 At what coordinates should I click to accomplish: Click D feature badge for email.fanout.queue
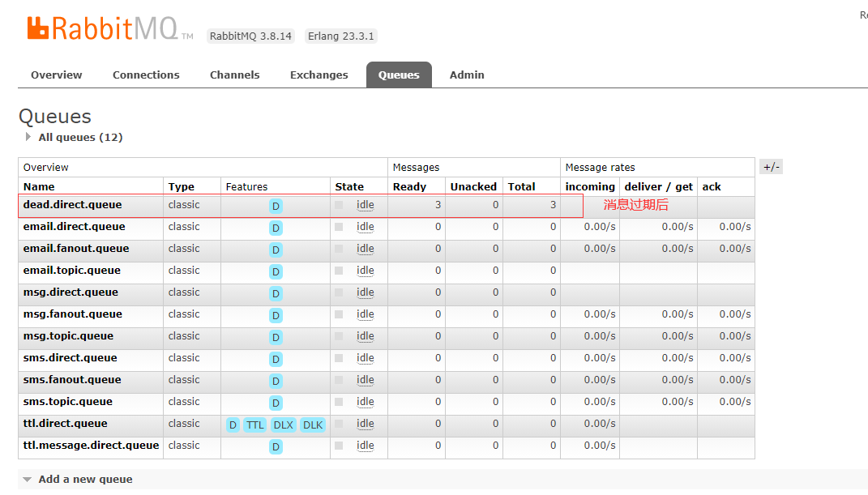[276, 250]
